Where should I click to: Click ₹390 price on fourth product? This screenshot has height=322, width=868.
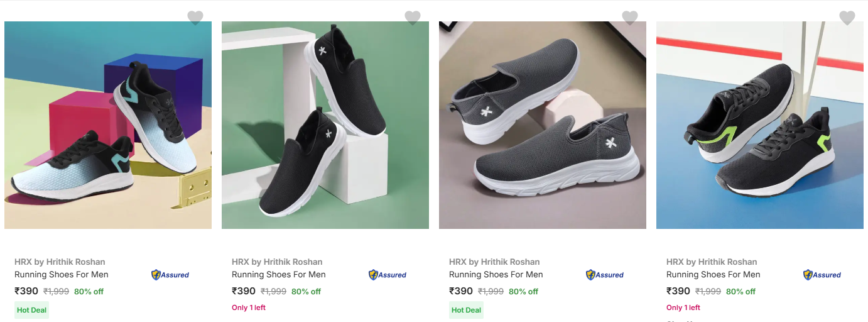(x=678, y=291)
